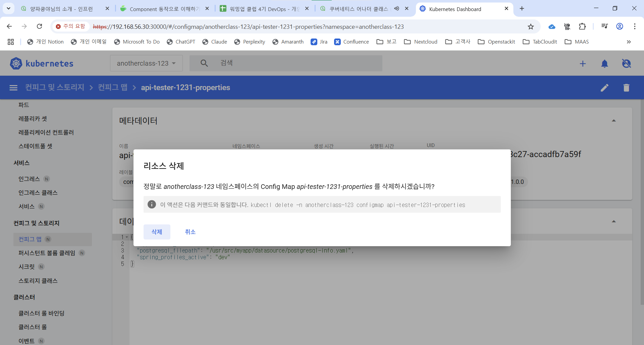Open Chrome three-dot menu
This screenshot has width=644, height=345.
[635, 26]
